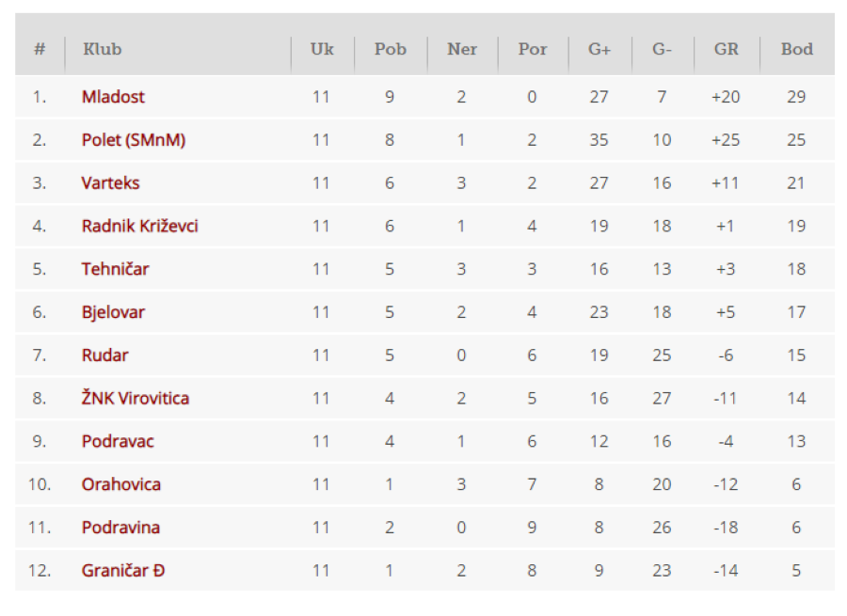Click the Klub column header

(102, 49)
